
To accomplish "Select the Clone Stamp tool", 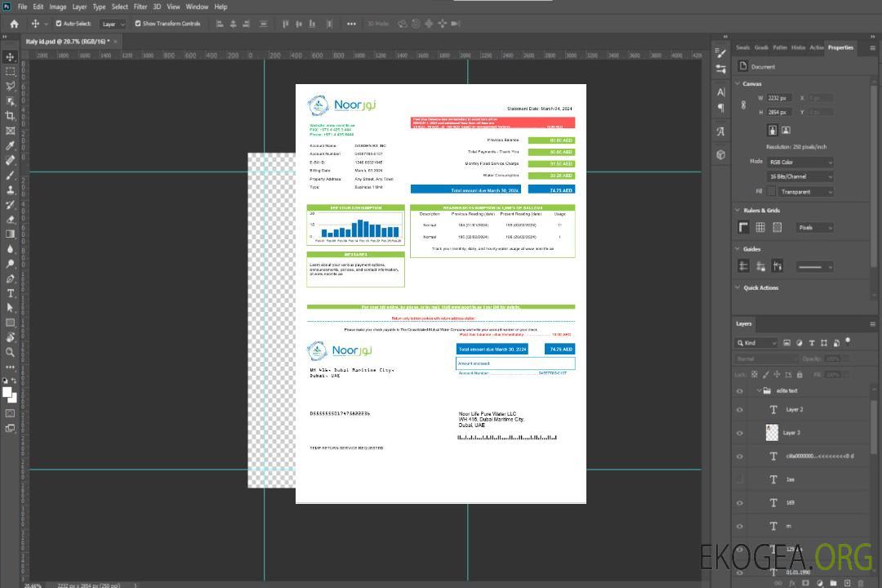I will pyautogui.click(x=10, y=189).
